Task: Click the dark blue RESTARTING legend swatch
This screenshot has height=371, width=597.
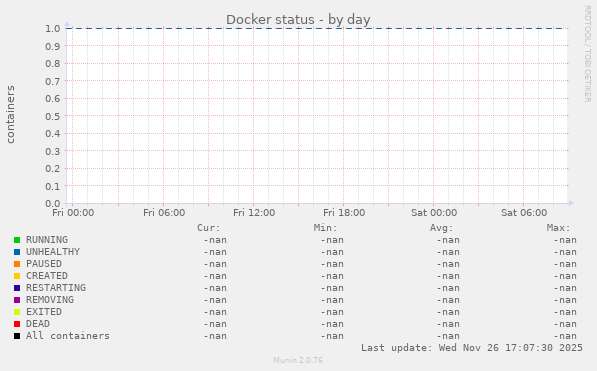Action: click(17, 288)
